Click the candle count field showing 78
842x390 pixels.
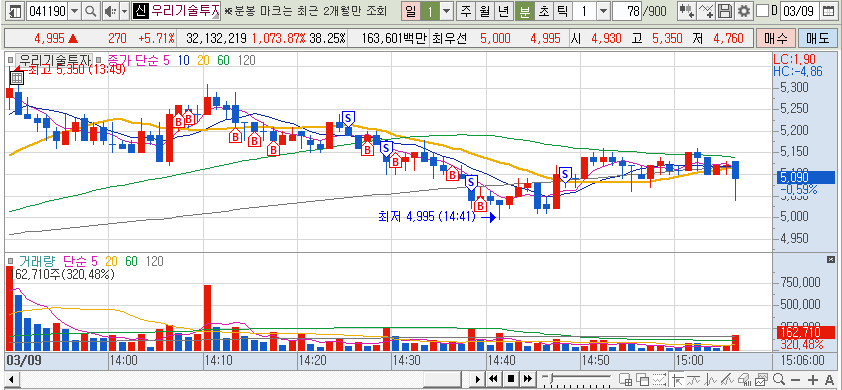point(627,10)
